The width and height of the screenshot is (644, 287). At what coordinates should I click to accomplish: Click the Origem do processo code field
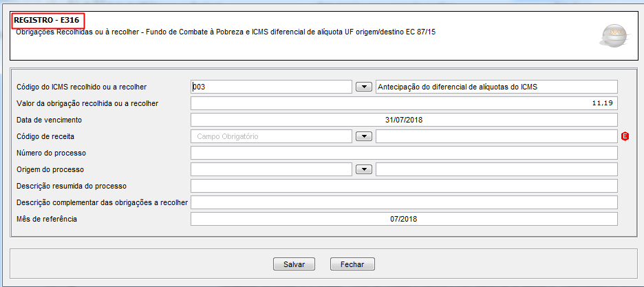271,169
